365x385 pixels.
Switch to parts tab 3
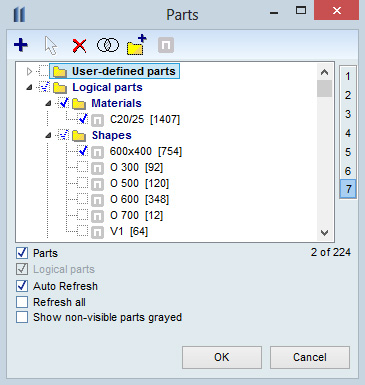[348, 114]
